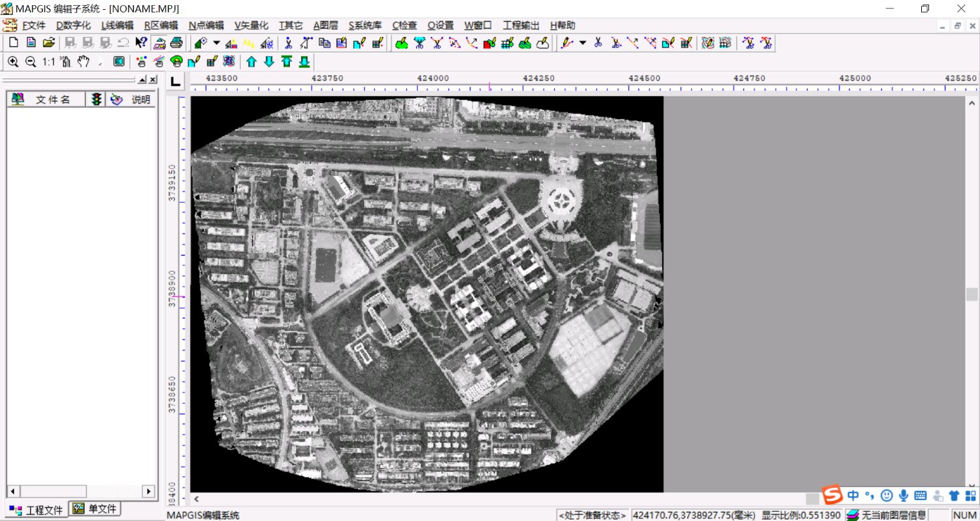Click the printer icon in toolbar
Viewport: 980px width, 521px height.
tap(176, 43)
